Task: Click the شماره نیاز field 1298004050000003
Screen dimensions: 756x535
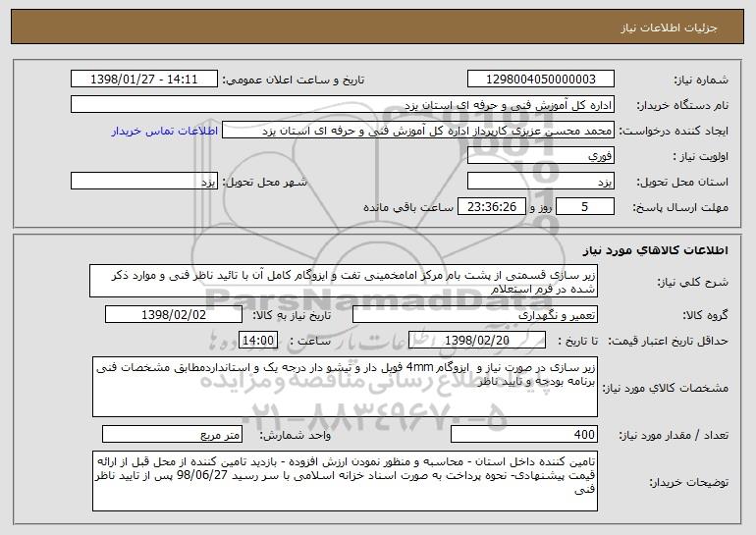Action: coord(541,80)
